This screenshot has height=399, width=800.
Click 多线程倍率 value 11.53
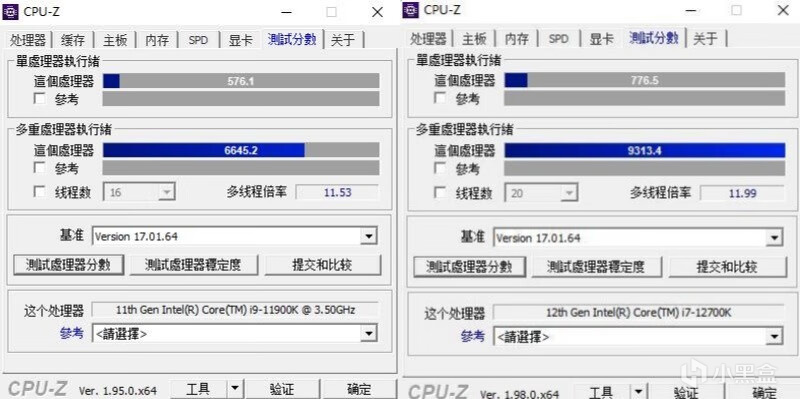337,192
